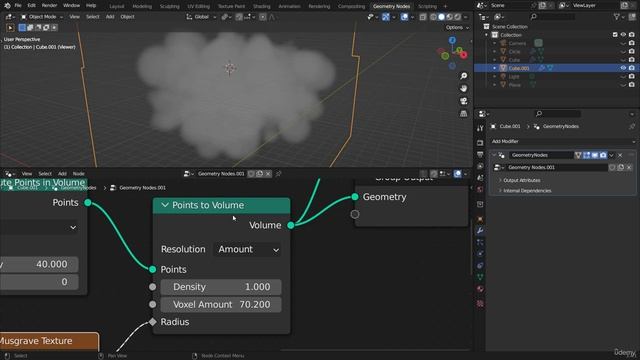
Task: Remove the GeometryNodes modifier
Action: click(x=620, y=155)
